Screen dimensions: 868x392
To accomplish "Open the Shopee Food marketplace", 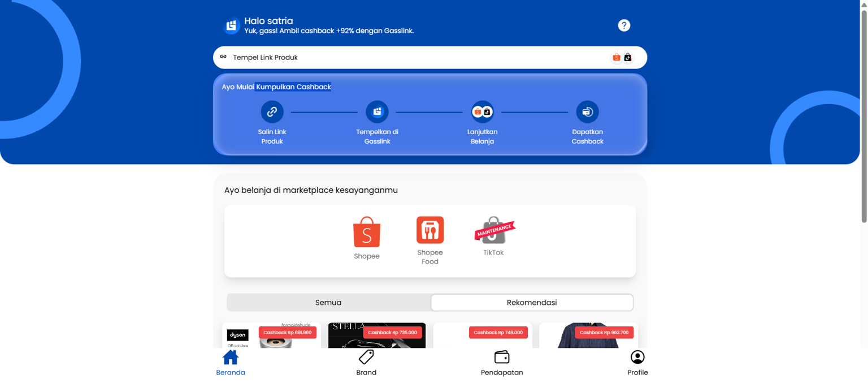I will 430,231.
